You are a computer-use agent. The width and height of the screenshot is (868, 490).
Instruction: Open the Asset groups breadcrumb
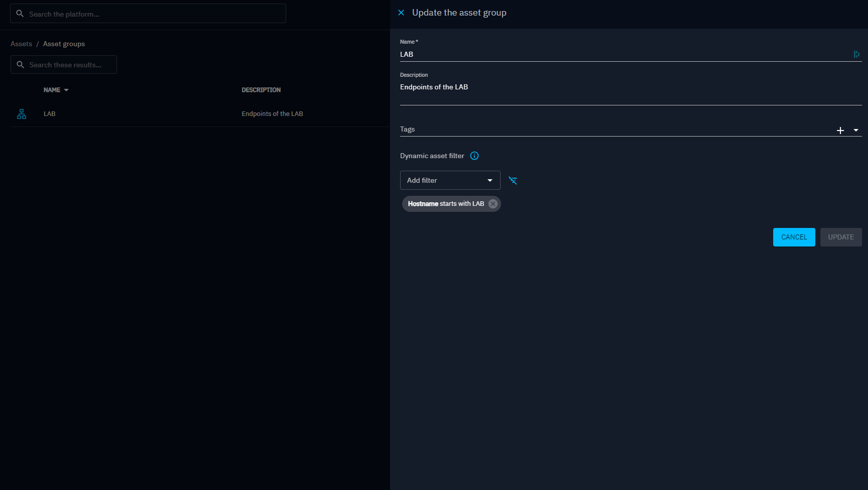pyautogui.click(x=64, y=44)
